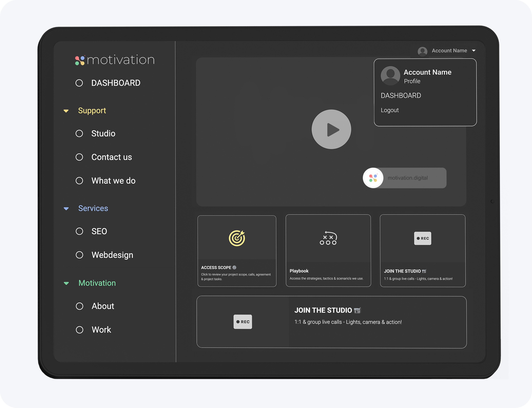This screenshot has height=408, width=532.
Task: Click Logout in the account menu
Action: click(x=390, y=110)
